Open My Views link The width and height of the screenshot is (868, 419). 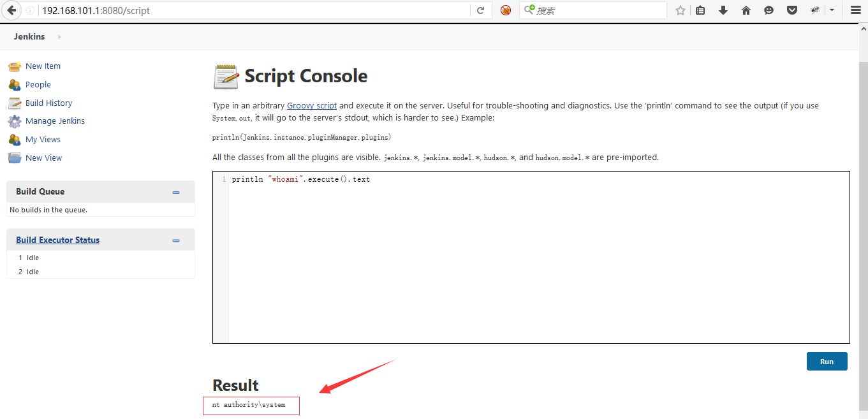point(43,140)
